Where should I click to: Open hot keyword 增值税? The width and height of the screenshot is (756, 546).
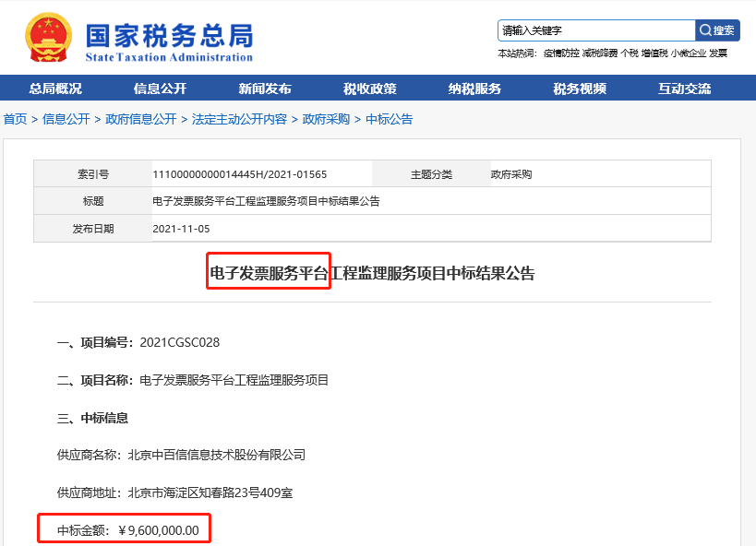tap(654, 53)
